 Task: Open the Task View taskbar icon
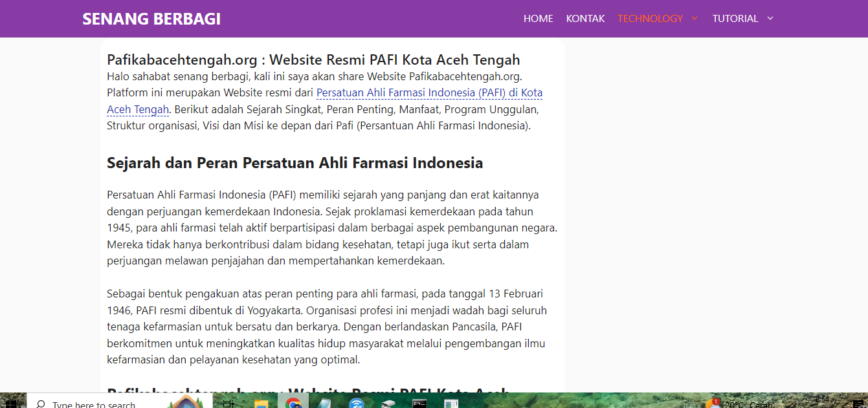(228, 403)
